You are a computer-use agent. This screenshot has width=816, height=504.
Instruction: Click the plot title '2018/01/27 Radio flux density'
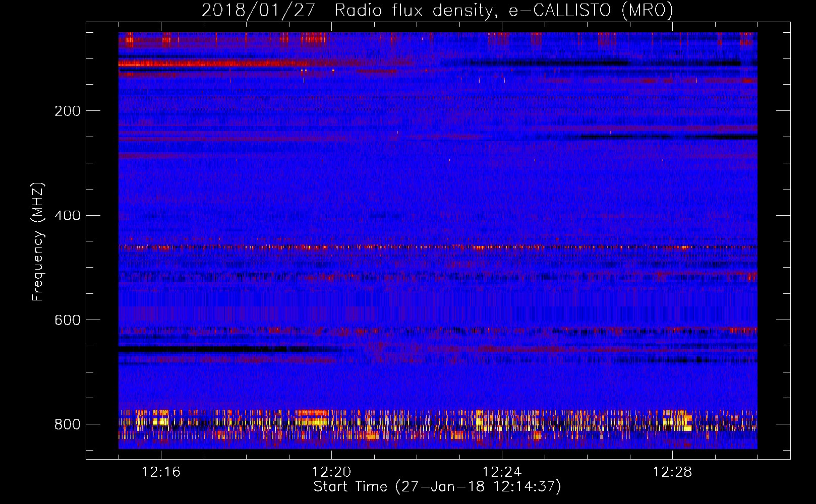[x=437, y=10]
